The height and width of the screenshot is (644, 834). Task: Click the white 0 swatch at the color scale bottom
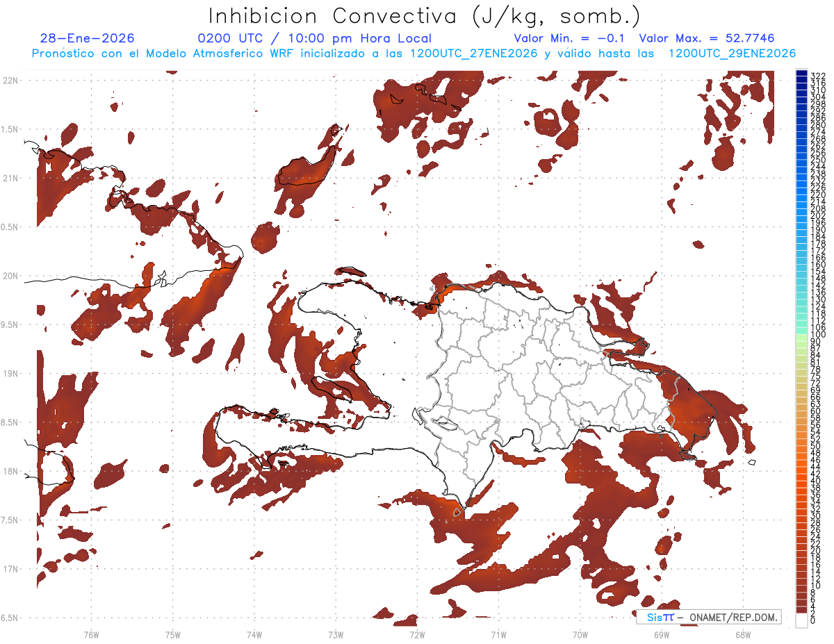pyautogui.click(x=802, y=622)
